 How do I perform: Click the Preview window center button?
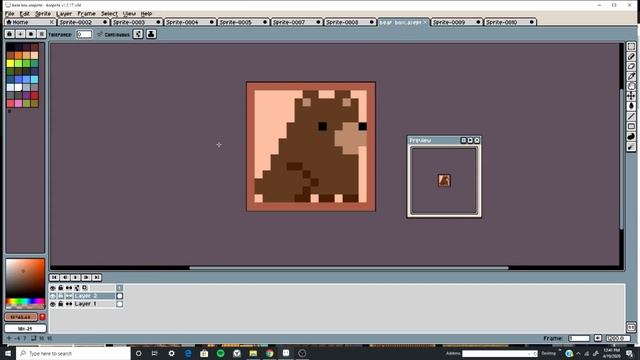tap(463, 140)
